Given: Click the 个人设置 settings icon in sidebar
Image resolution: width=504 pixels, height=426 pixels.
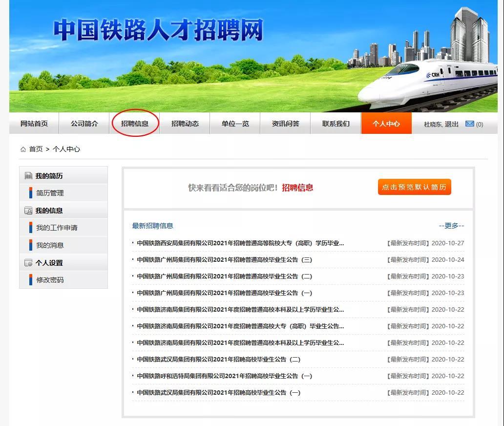Looking at the screenshot, I should [x=28, y=263].
